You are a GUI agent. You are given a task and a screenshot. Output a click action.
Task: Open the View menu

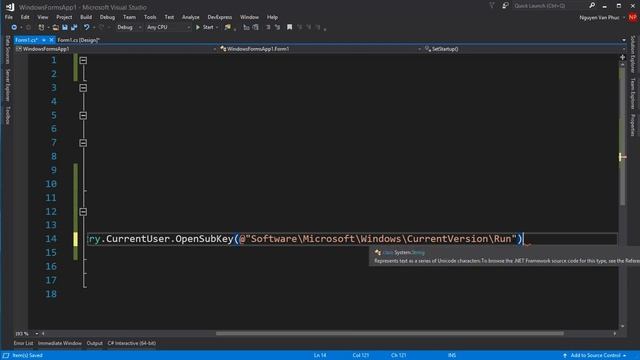[42, 17]
